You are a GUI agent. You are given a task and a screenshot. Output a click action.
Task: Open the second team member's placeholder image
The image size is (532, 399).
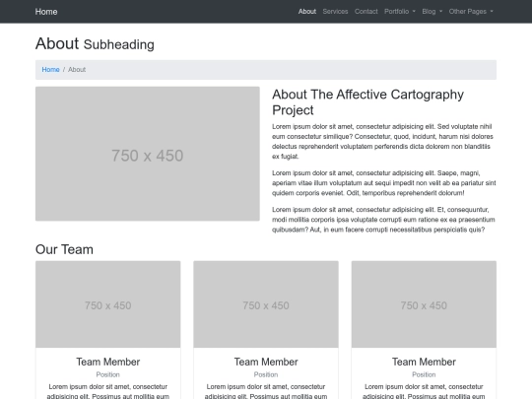266,304
